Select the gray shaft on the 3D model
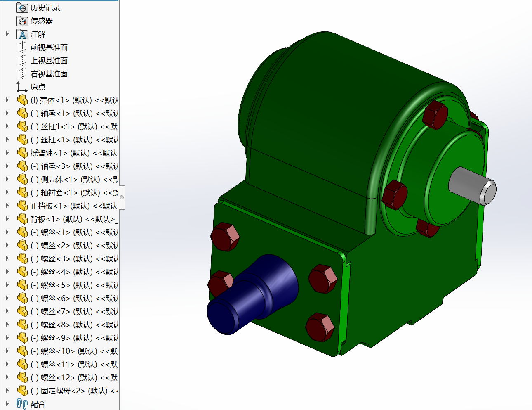532x410 pixels. pos(473,186)
